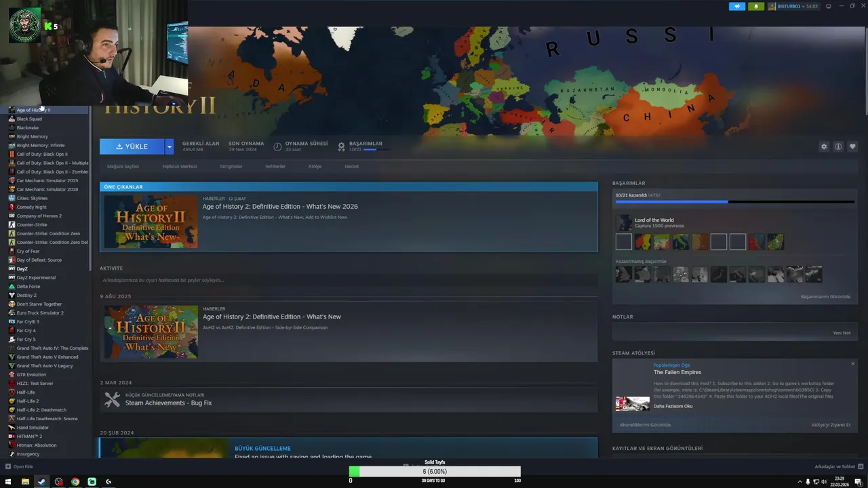Open What's New 2026 featured news
Image resolution: width=868 pixels, height=488 pixels.
280,206
